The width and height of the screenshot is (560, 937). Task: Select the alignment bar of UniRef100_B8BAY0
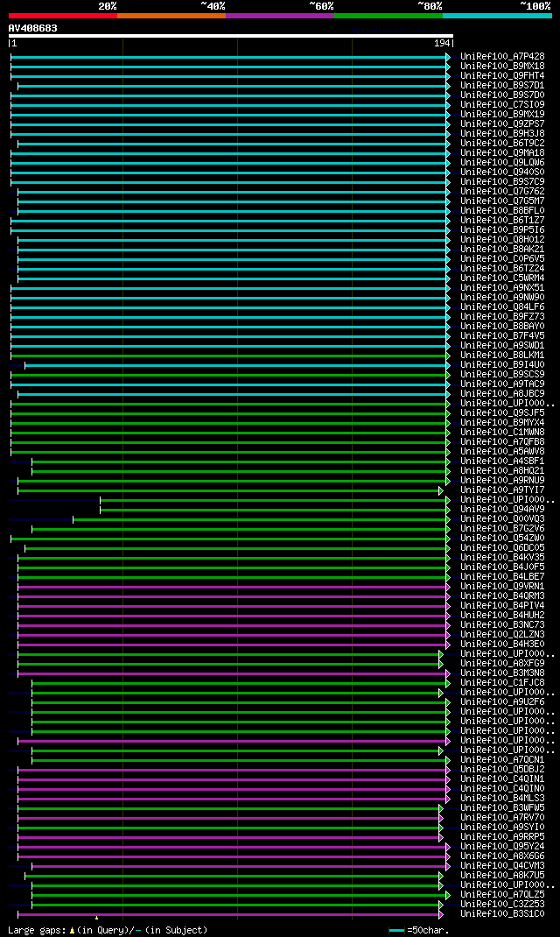pos(230,327)
